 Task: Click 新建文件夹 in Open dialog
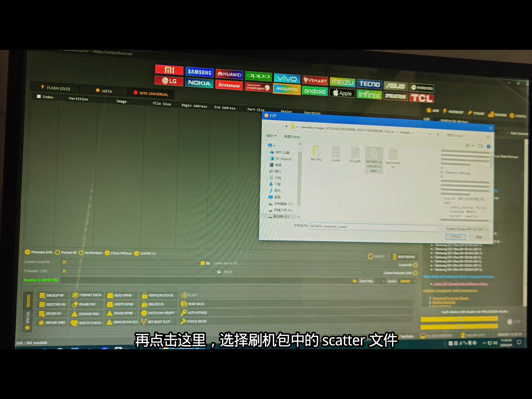[x=292, y=137]
